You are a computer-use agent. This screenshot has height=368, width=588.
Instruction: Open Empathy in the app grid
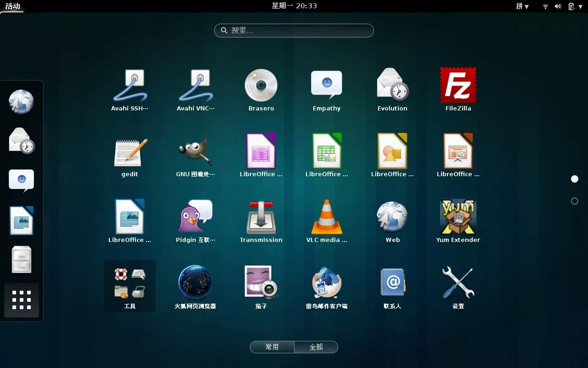[x=327, y=90]
